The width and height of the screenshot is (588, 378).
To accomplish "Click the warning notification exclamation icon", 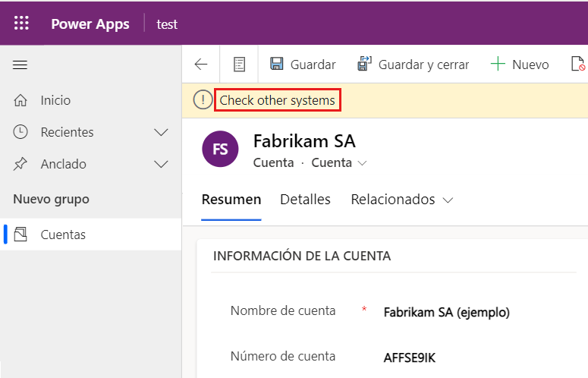I will tap(203, 100).
